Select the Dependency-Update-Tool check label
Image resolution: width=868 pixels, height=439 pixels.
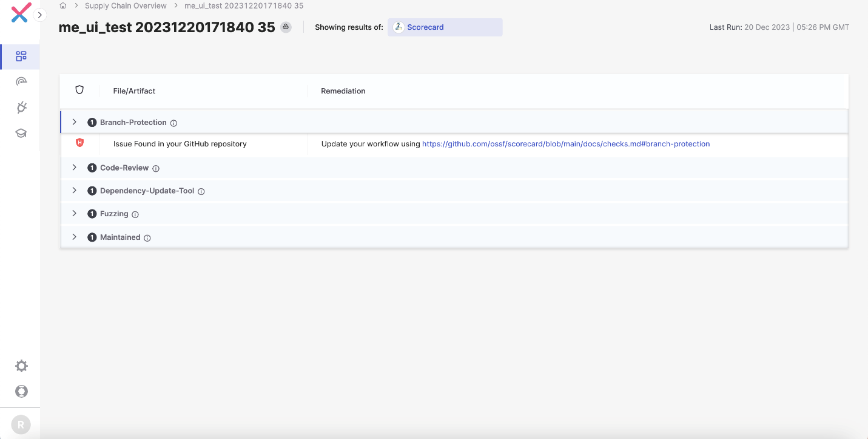tap(147, 191)
